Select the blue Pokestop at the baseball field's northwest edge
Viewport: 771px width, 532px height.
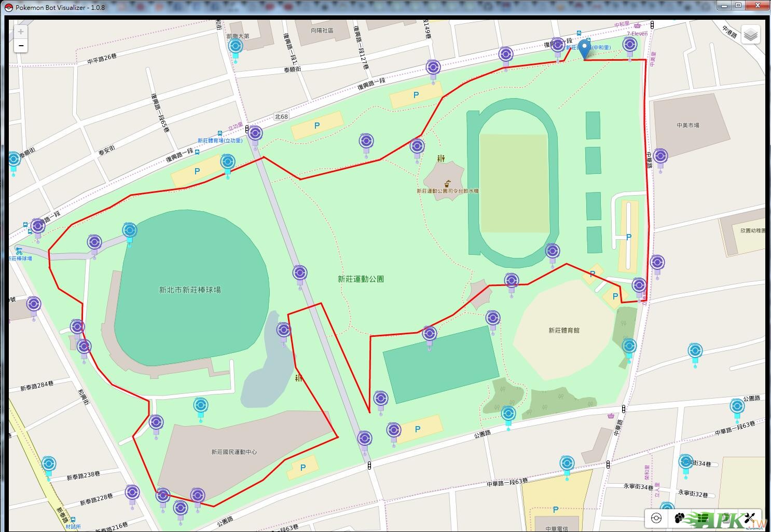tap(129, 234)
